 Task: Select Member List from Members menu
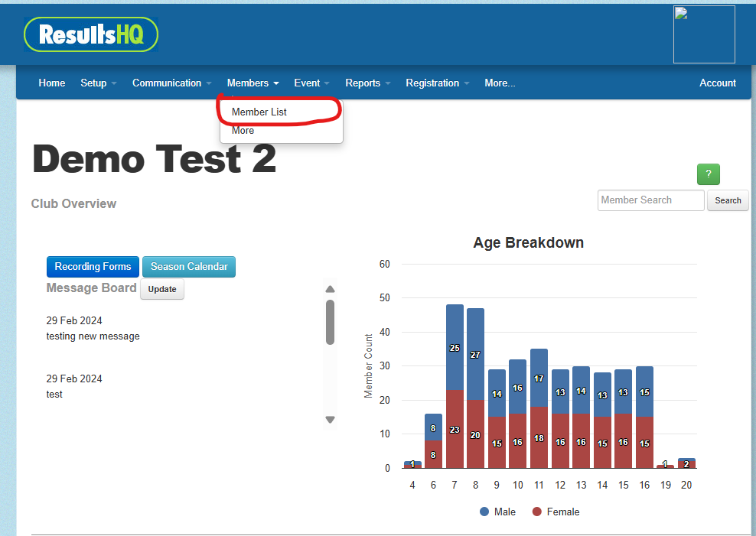point(259,112)
